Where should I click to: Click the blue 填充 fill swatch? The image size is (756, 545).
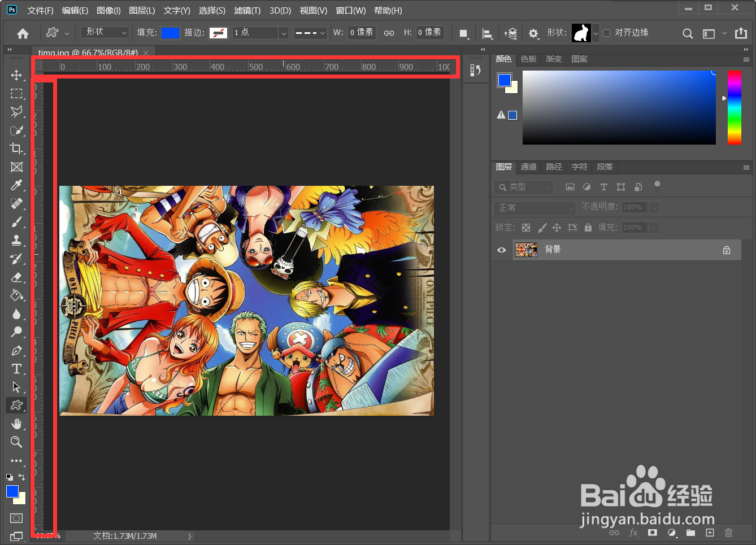[170, 33]
